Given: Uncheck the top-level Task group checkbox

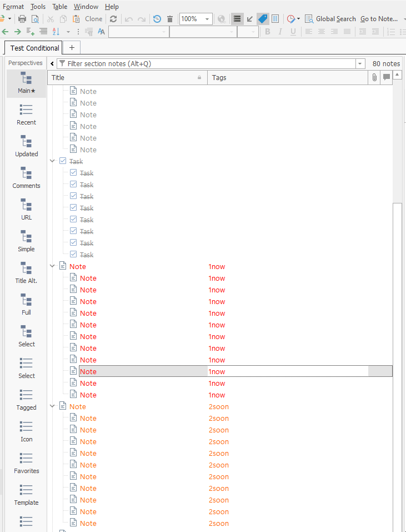Looking at the screenshot, I should 63,161.
